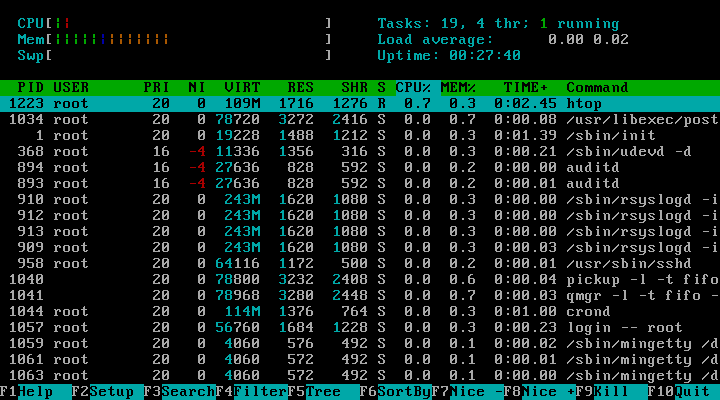Activate F4 Filter at the bottom
The height and width of the screenshot is (400, 720).
[x=252, y=392]
